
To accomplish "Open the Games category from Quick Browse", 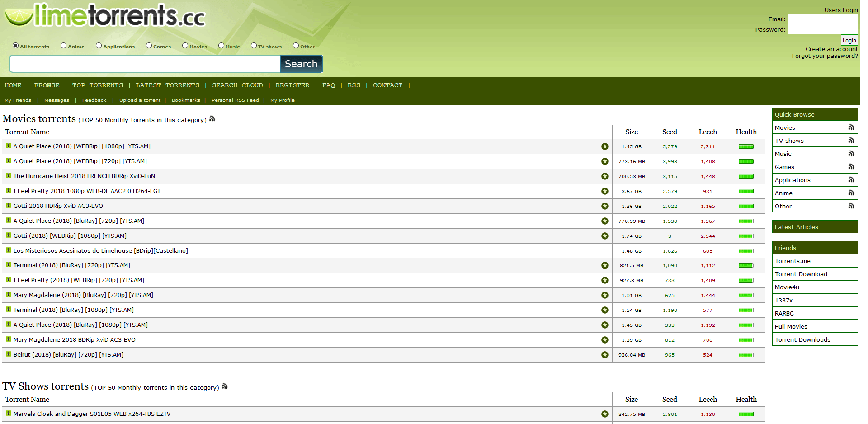I will (784, 167).
